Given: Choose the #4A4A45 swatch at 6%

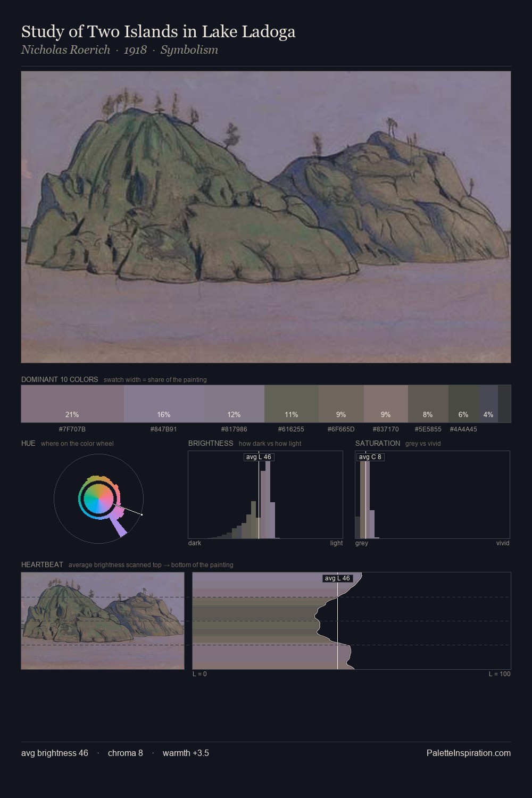Looking at the screenshot, I should (x=463, y=404).
